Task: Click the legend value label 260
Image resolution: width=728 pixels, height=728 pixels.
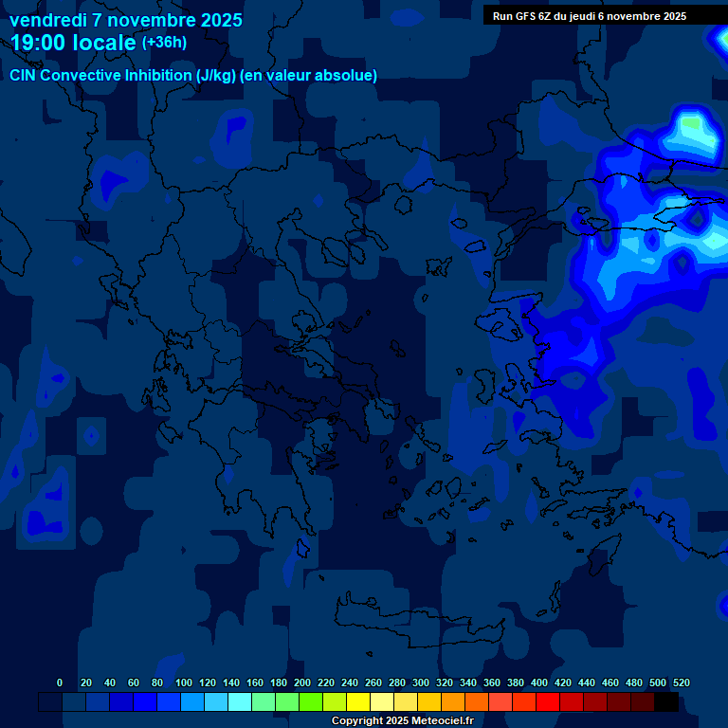Action: (373, 682)
